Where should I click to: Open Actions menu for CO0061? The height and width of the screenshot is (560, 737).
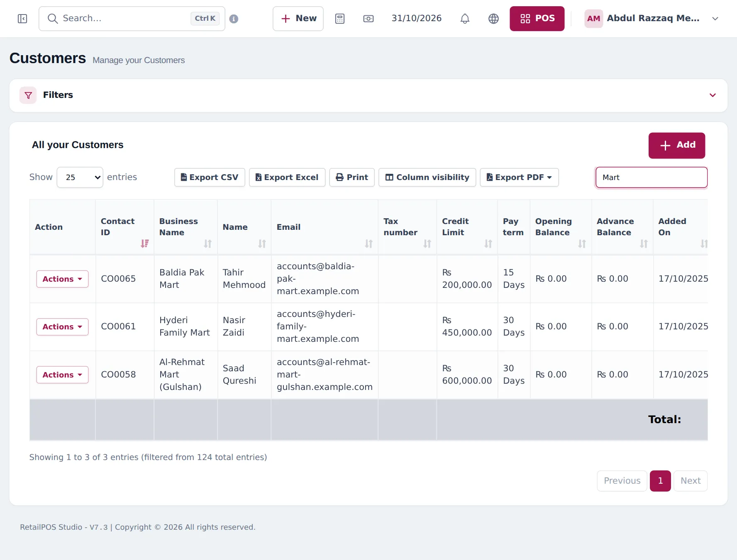pyautogui.click(x=62, y=327)
